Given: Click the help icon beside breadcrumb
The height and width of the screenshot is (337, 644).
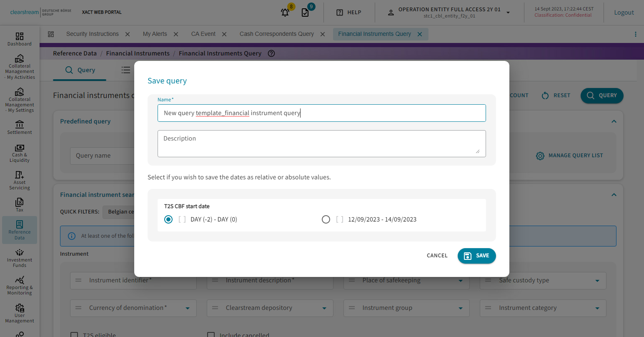Looking at the screenshot, I should click(x=271, y=53).
